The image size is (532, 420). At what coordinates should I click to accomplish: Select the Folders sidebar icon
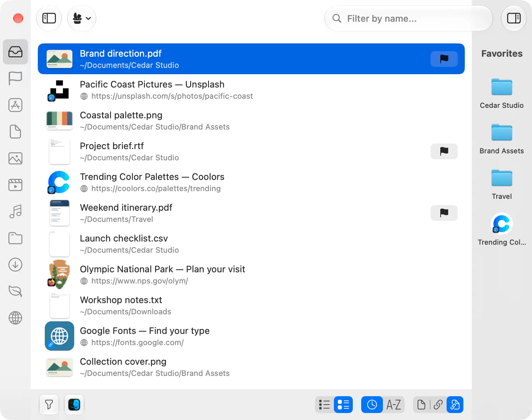15,238
